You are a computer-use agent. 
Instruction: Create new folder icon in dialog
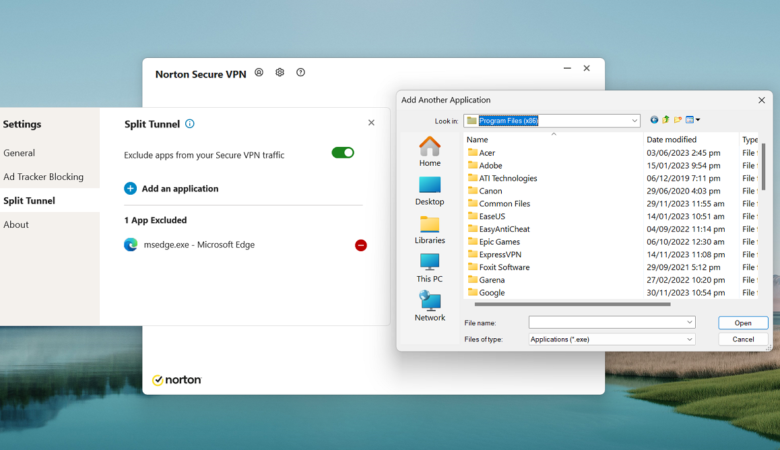pos(678,120)
